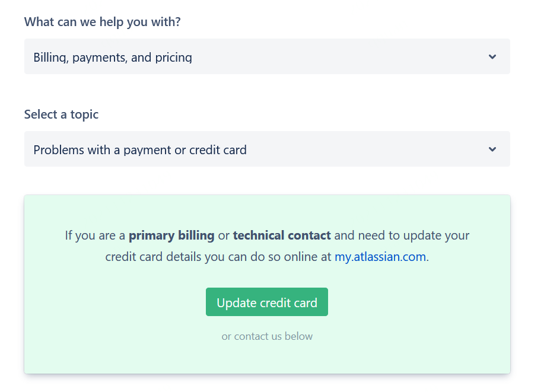The image size is (547, 392).
Task: Click 'Problems with a payment or credit card' text
Action: click(140, 150)
